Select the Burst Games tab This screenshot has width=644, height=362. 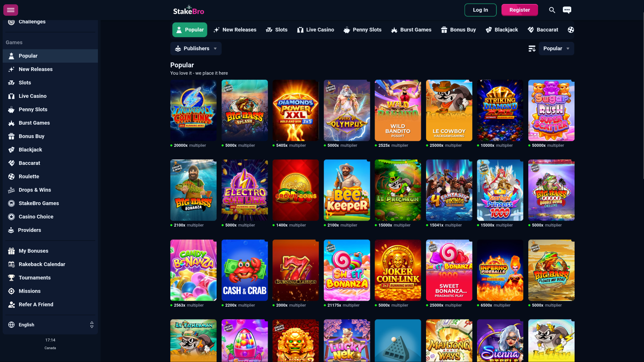(411, 30)
